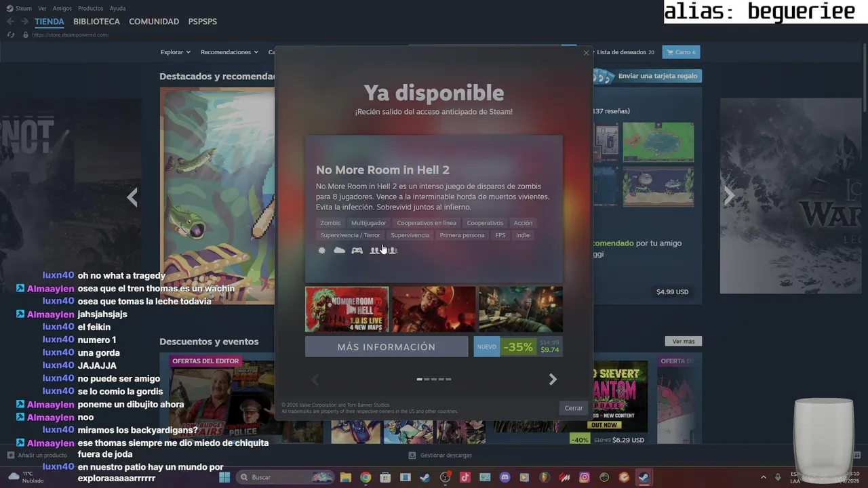868x488 pixels.
Task: Click the Steam achievements feature icon
Action: [321, 251]
